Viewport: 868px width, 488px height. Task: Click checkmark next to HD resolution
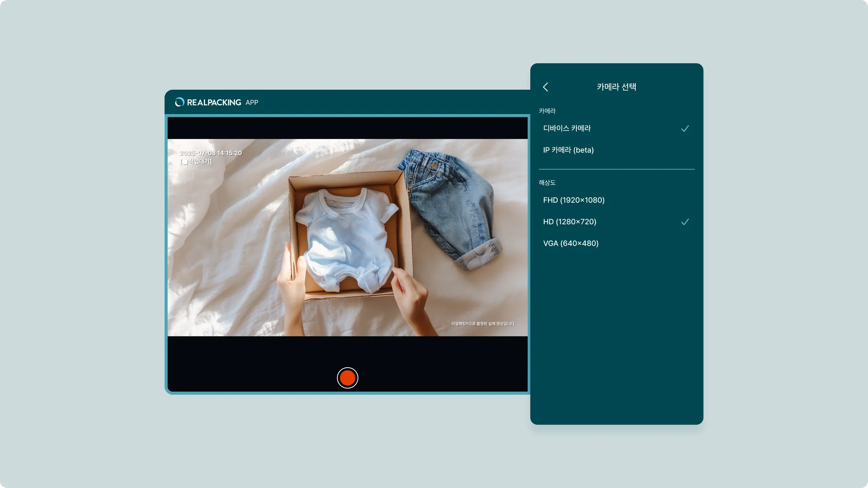coord(685,222)
